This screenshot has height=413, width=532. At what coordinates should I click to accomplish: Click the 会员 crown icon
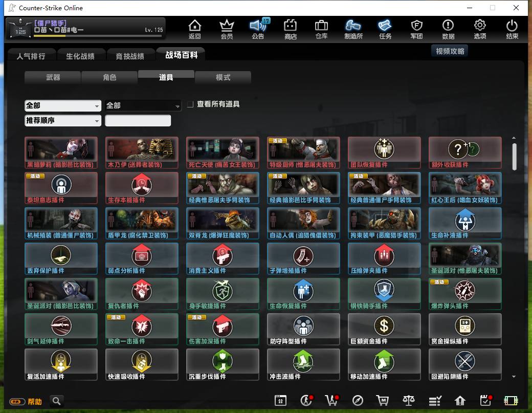coord(227,29)
